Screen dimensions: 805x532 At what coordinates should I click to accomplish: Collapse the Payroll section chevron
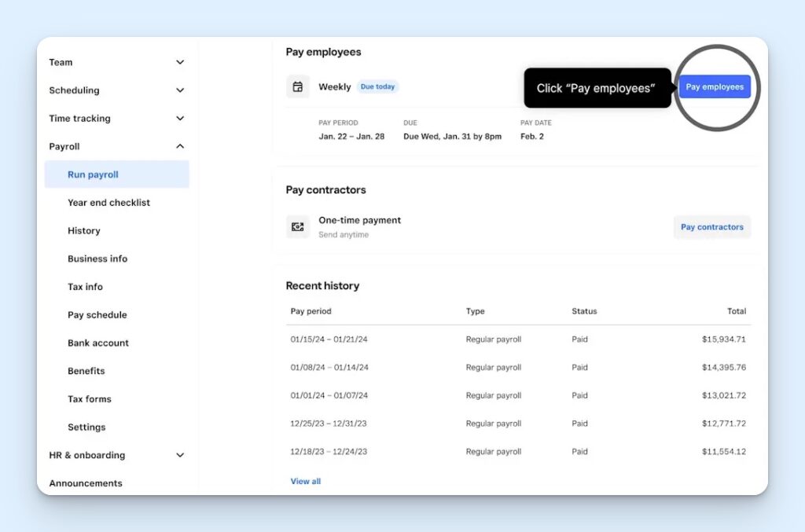[180, 146]
